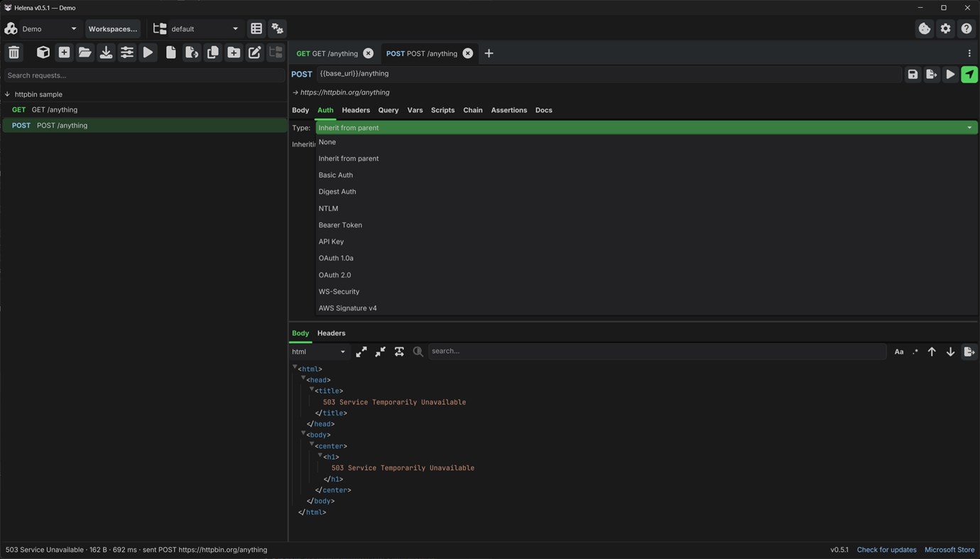Click the magnifier search icon in the response toolbar
This screenshot has height=559, width=980.
(x=418, y=352)
